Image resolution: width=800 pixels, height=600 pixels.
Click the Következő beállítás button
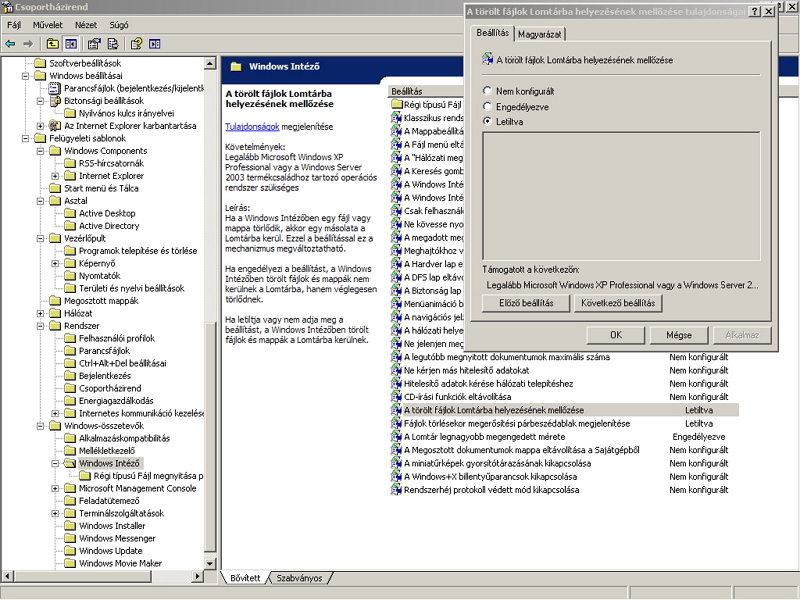pyautogui.click(x=618, y=303)
